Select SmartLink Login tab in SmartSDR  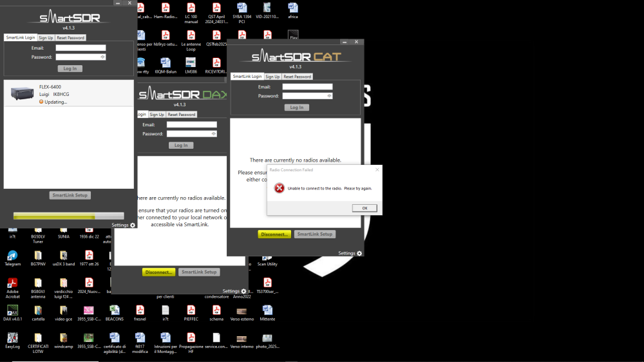coord(21,37)
